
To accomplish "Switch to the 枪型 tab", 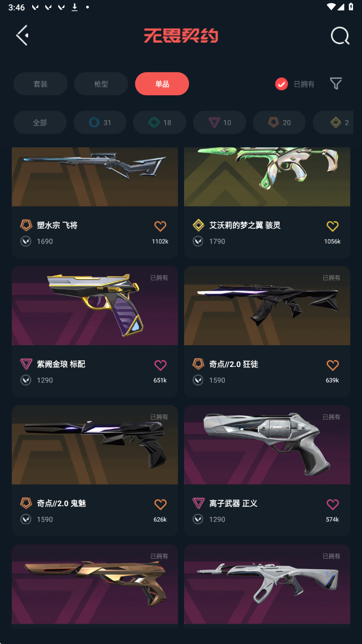I will (101, 84).
